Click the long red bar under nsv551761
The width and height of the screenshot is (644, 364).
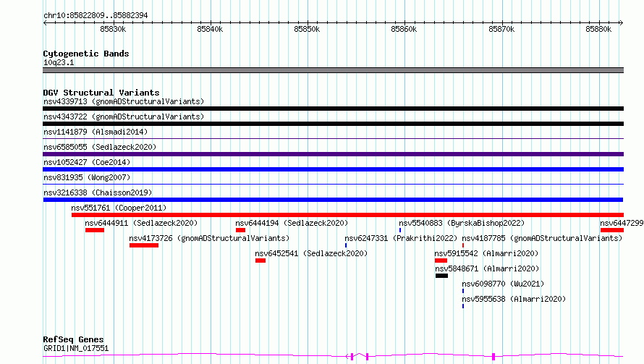click(347, 215)
